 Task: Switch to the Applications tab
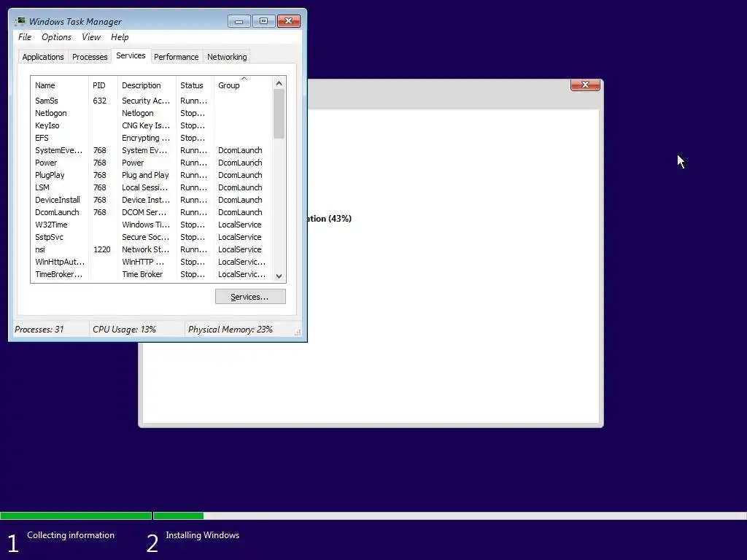(x=43, y=57)
